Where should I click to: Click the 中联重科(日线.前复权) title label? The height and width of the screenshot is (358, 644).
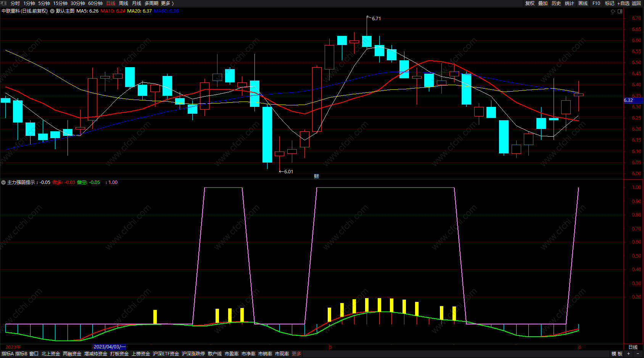[25, 11]
